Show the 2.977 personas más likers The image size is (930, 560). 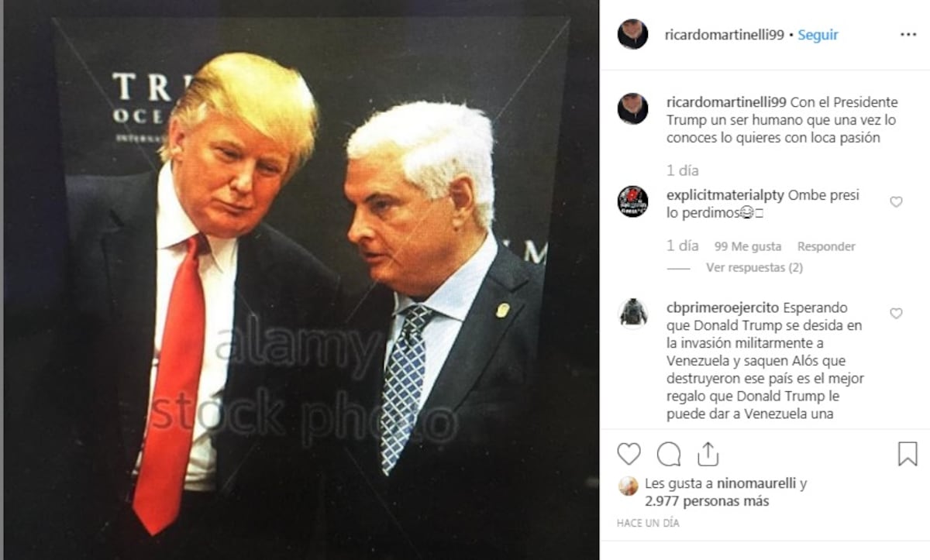coord(707,501)
